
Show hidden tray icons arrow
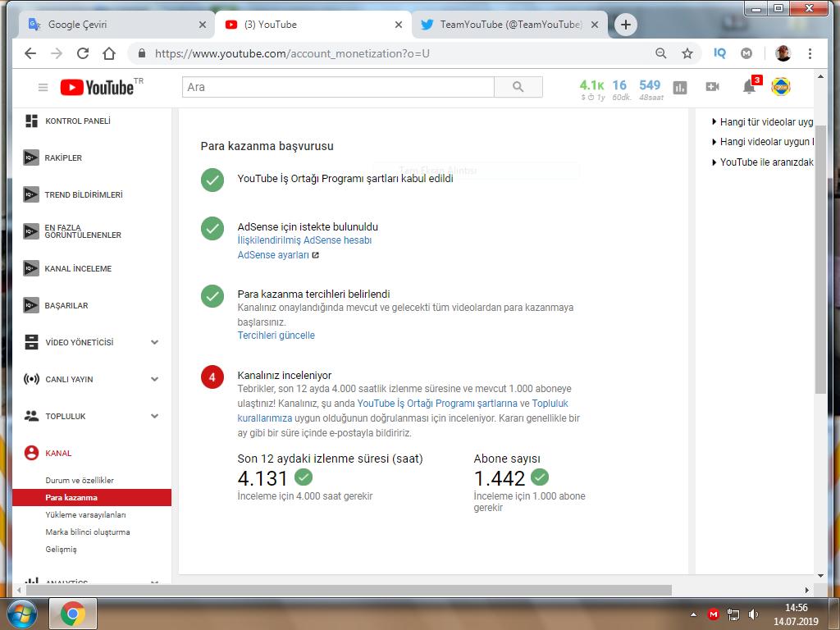point(693,614)
